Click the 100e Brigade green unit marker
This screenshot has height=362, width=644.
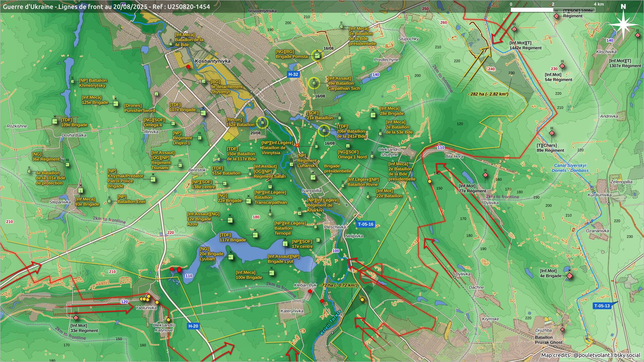(x=272, y=273)
